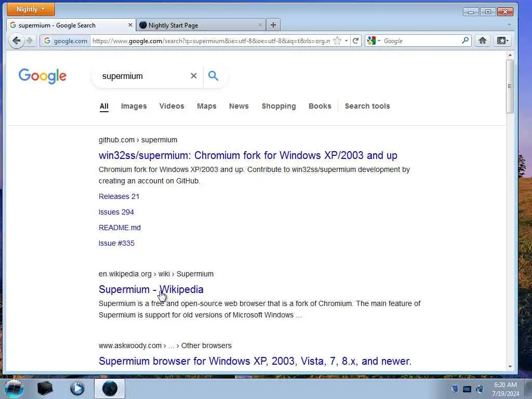Screen dimensions: 532x399
Task: Open the Supermium - Wikipedia result
Action: pyautogui.click(x=151, y=289)
